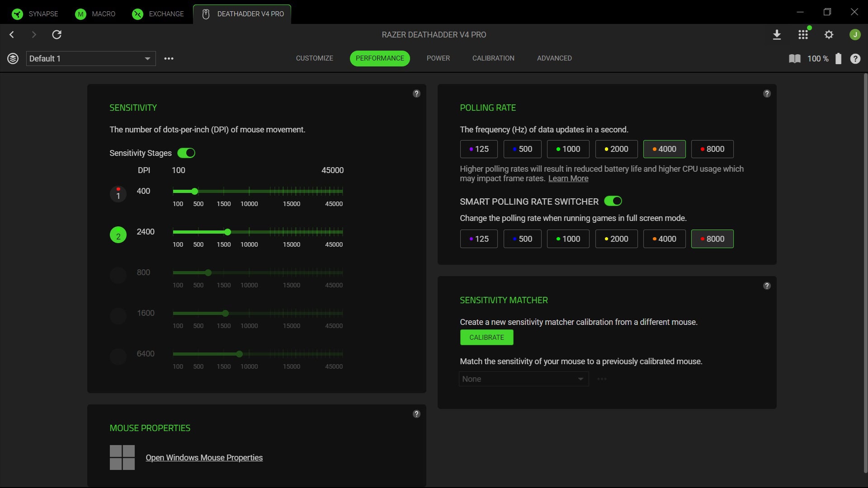Go to the Customize section
The height and width of the screenshot is (488, 868).
tap(315, 58)
